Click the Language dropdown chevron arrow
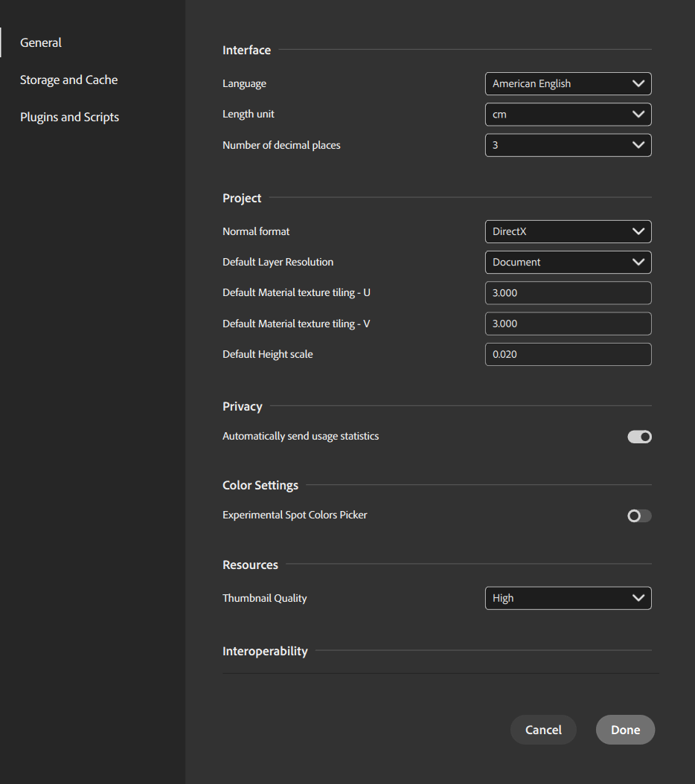Image resolution: width=695 pixels, height=784 pixels. coord(638,84)
